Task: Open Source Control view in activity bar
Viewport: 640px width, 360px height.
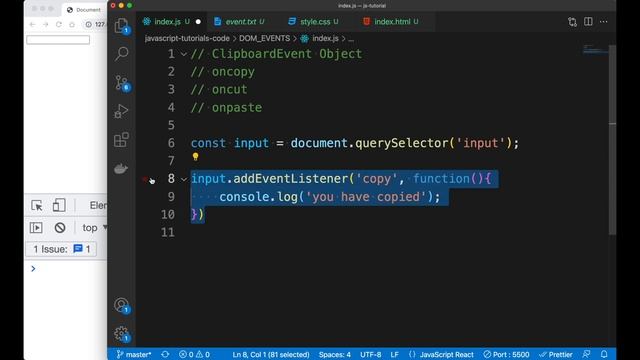Action: [x=122, y=83]
